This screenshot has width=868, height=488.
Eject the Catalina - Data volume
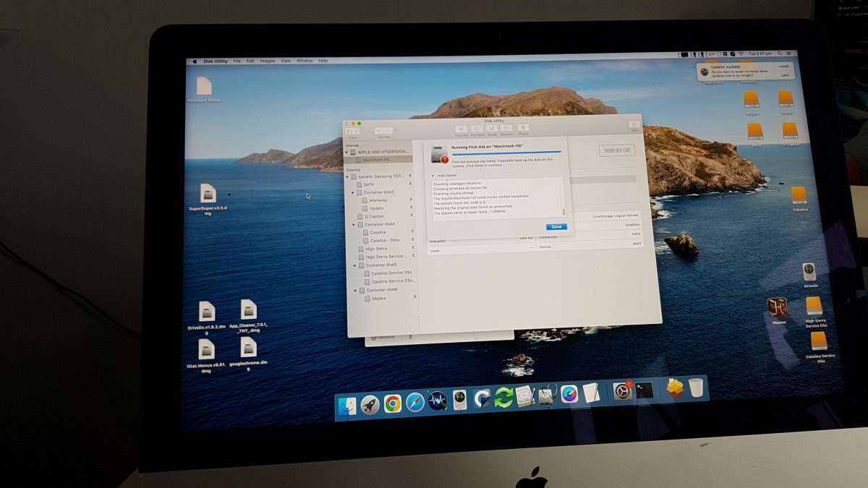pyautogui.click(x=412, y=239)
